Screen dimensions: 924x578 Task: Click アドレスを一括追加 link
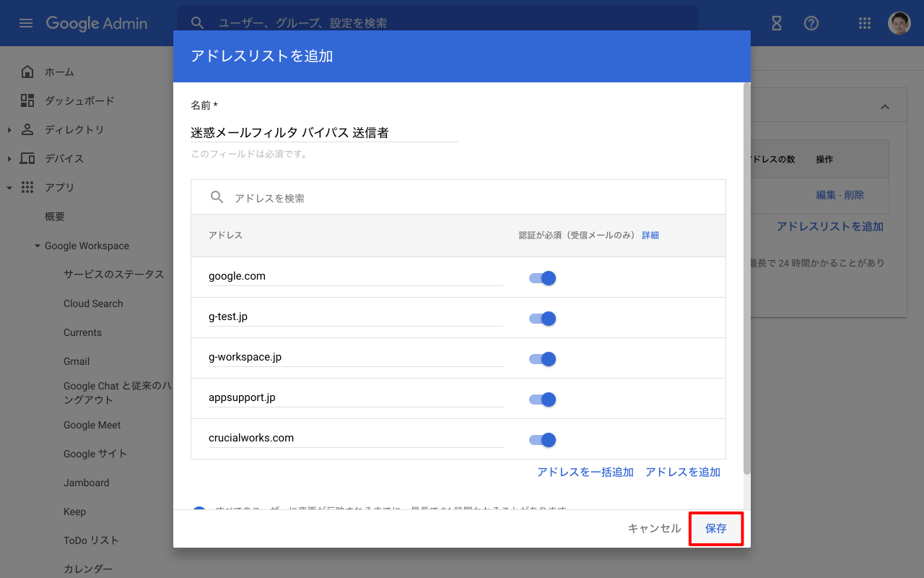585,472
